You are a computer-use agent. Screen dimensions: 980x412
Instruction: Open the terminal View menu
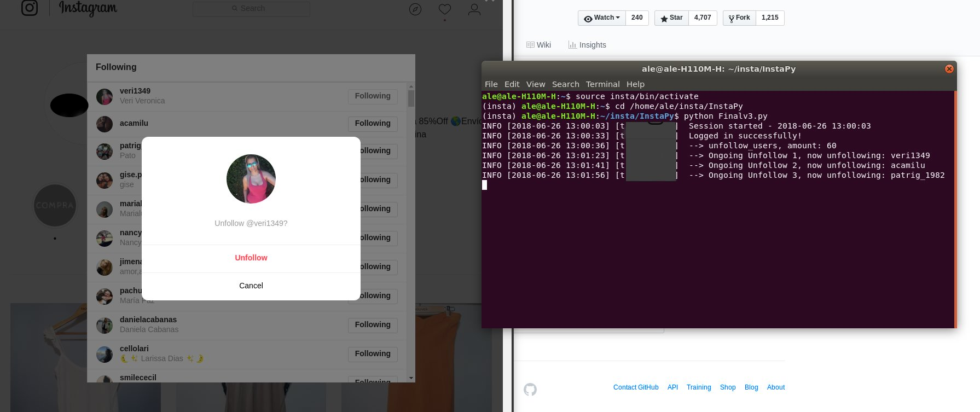(x=536, y=84)
